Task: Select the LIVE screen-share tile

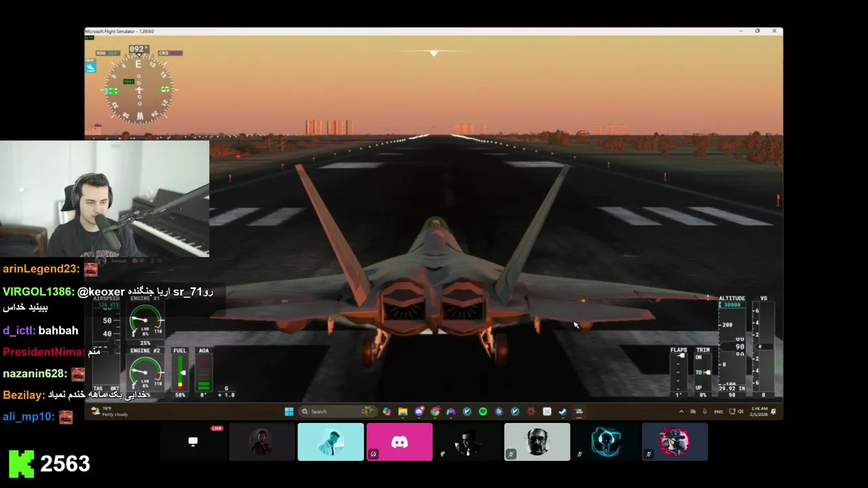Action: pos(193,442)
